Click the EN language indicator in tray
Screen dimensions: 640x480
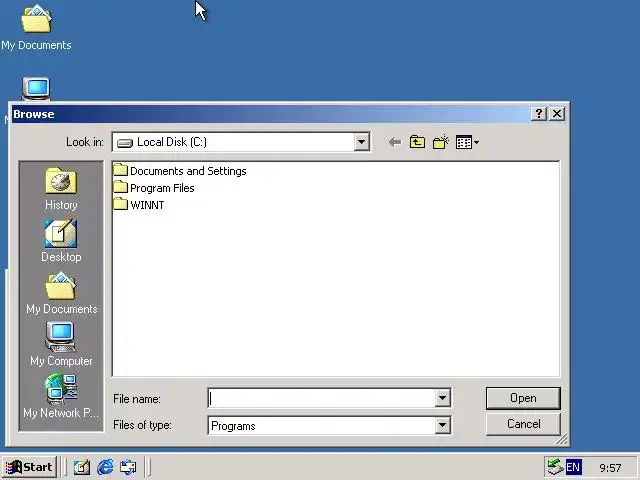pos(573,467)
